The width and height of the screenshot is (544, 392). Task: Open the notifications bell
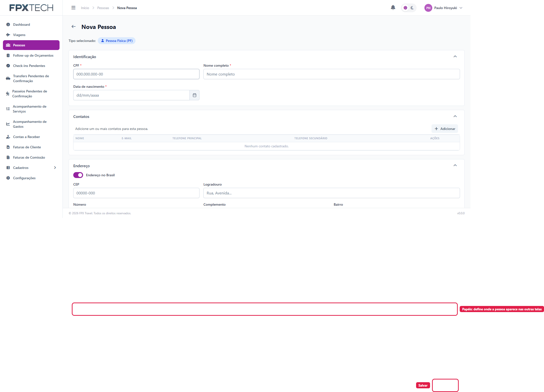pos(393,8)
